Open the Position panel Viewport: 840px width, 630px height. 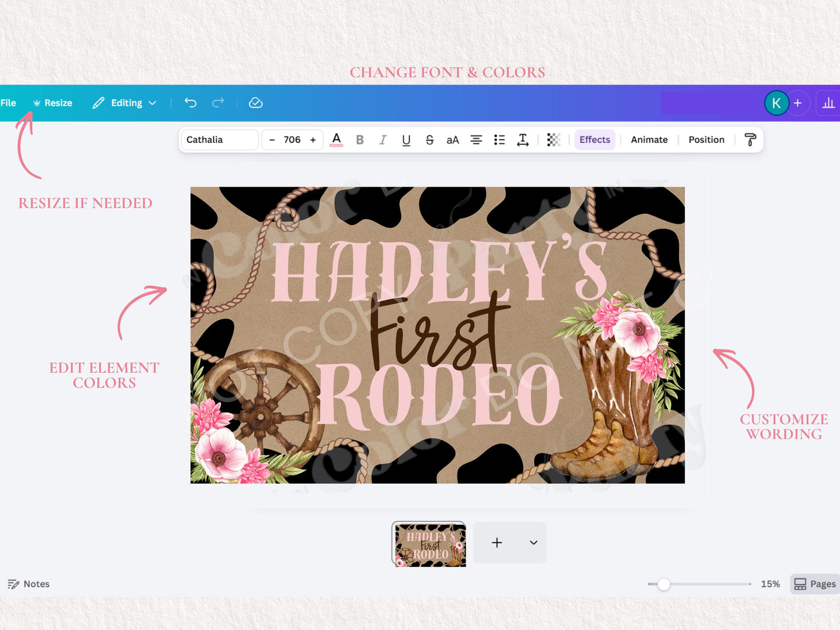706,139
